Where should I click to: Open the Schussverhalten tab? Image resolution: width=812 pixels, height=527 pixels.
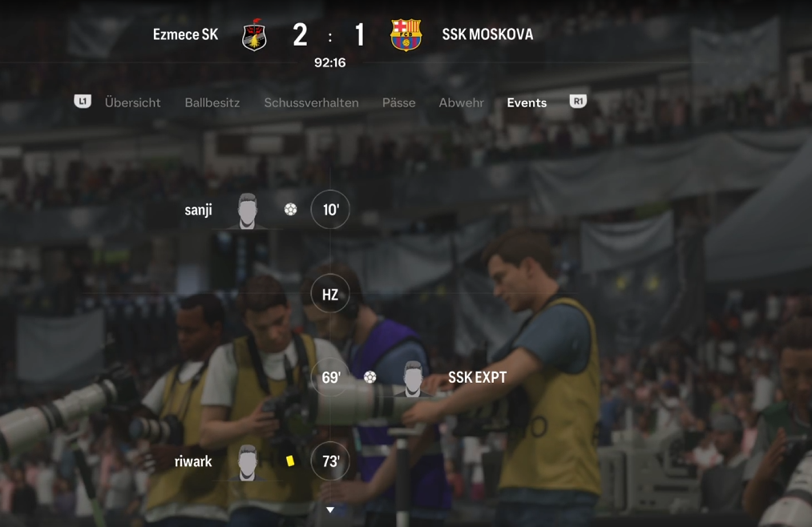311,103
